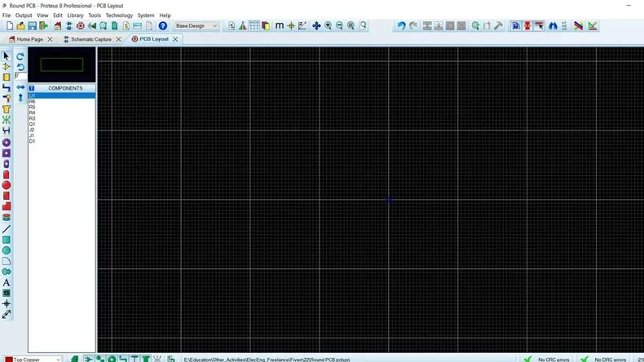Create a new project with the blank page icon
Image resolution: width=644 pixels, height=362 pixels.
(10, 26)
